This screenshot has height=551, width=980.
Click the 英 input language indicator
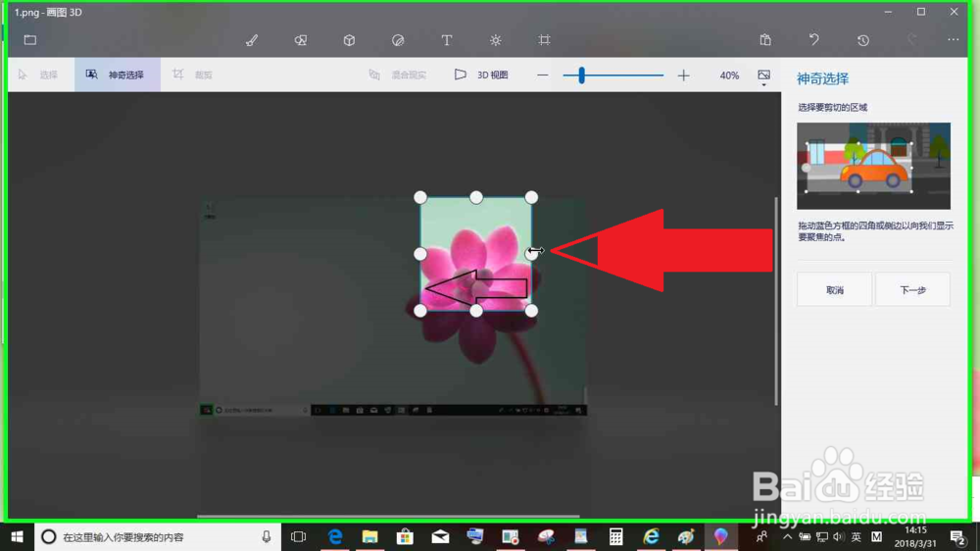click(x=857, y=536)
